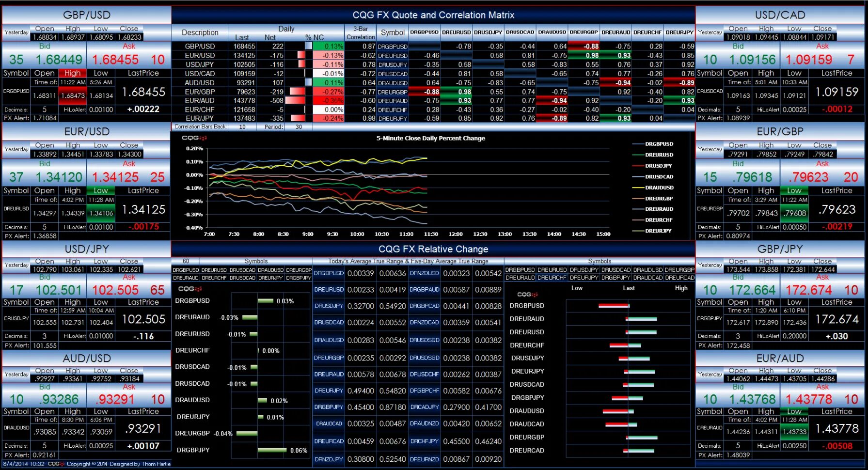Click the EUR/GBP panel title
868x470 pixels.
pos(780,132)
